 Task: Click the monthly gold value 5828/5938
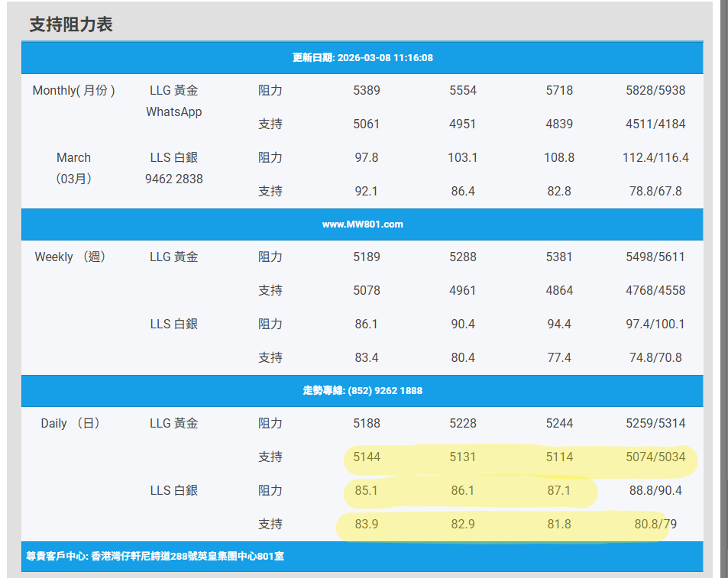(x=655, y=91)
